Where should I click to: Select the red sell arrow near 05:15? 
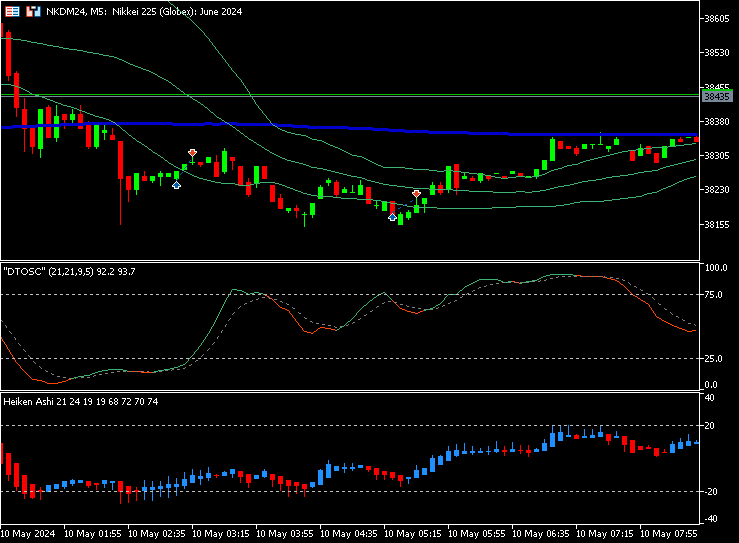click(x=416, y=194)
